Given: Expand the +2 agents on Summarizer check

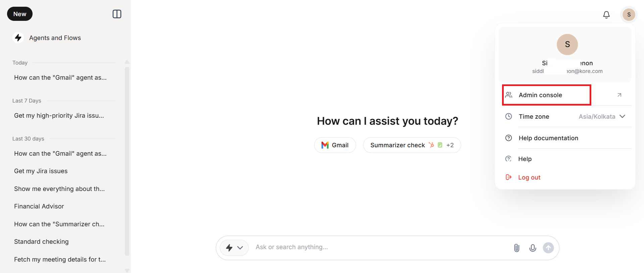Looking at the screenshot, I should coord(450,145).
